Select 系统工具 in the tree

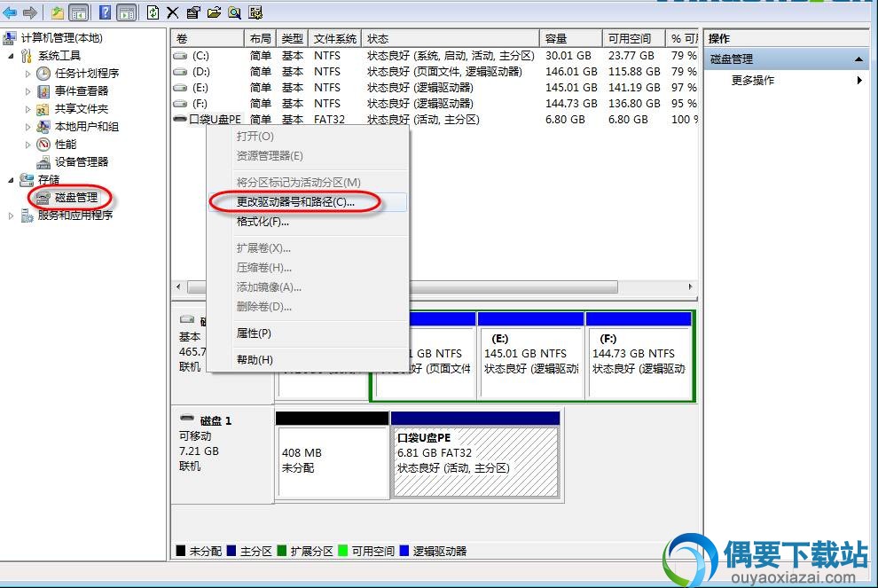(x=59, y=56)
